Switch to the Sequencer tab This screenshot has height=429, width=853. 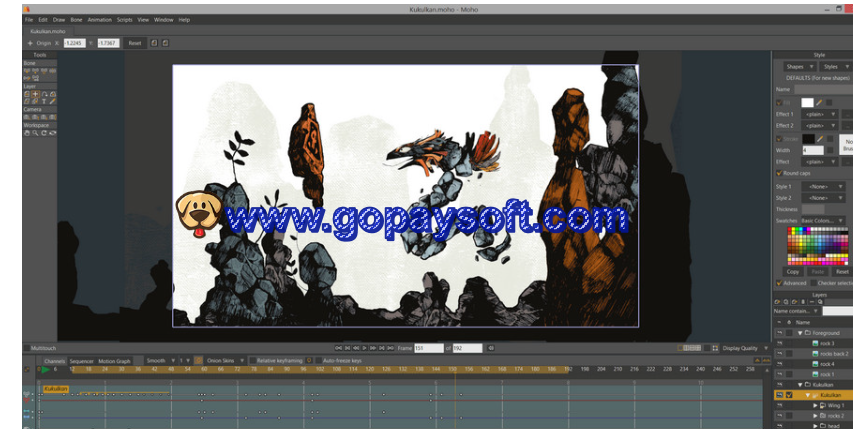(x=82, y=361)
